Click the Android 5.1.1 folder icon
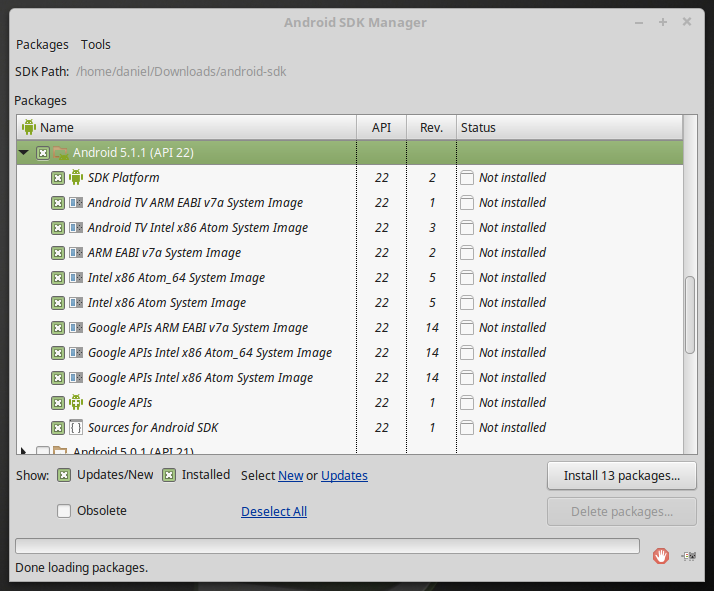Screen dimensions: 714x591 [61, 153]
